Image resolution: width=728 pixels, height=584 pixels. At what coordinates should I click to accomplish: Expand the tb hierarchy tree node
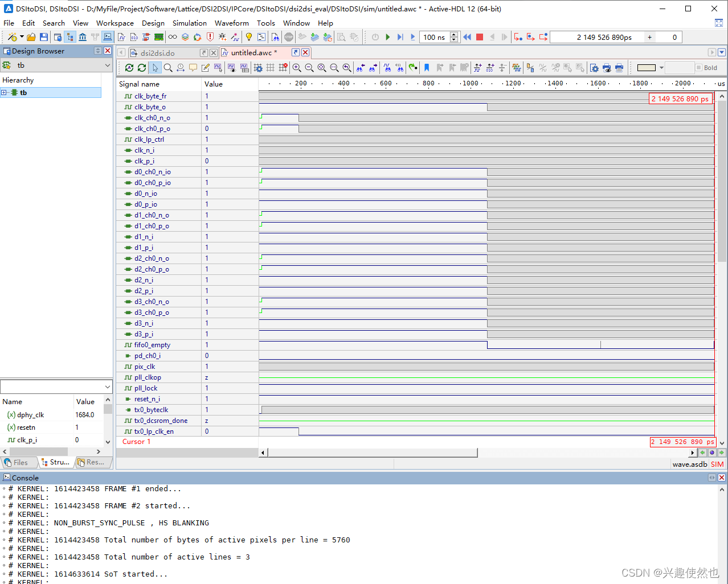click(4, 92)
